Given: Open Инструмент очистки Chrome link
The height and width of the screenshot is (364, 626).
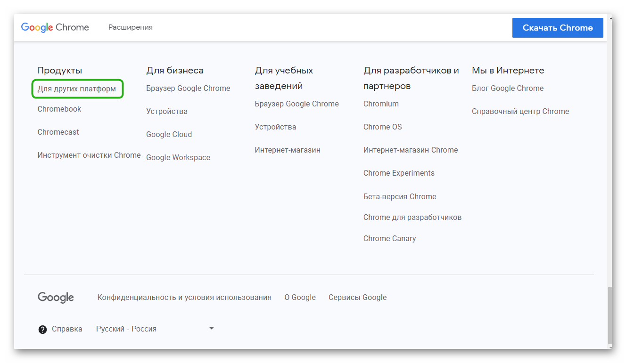Looking at the screenshot, I should click(x=89, y=155).
